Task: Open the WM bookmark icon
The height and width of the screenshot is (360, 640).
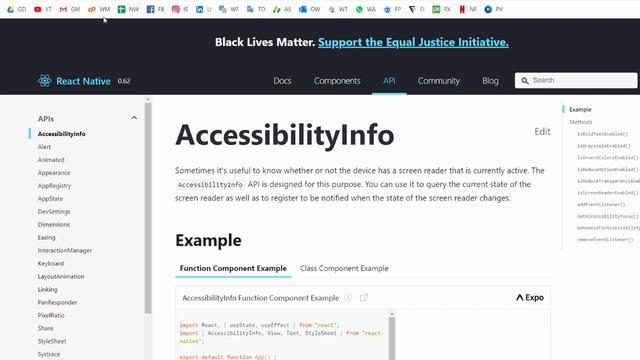Action: pos(92,9)
